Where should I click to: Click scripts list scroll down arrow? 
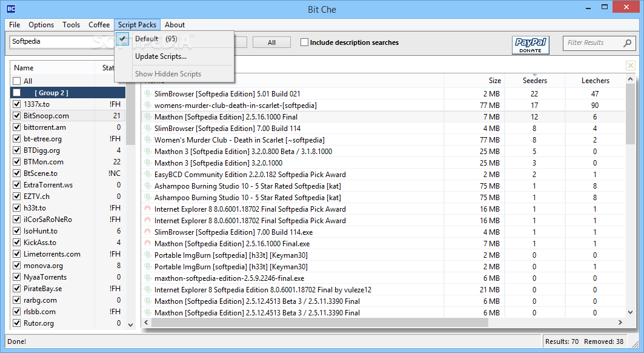tap(131, 325)
